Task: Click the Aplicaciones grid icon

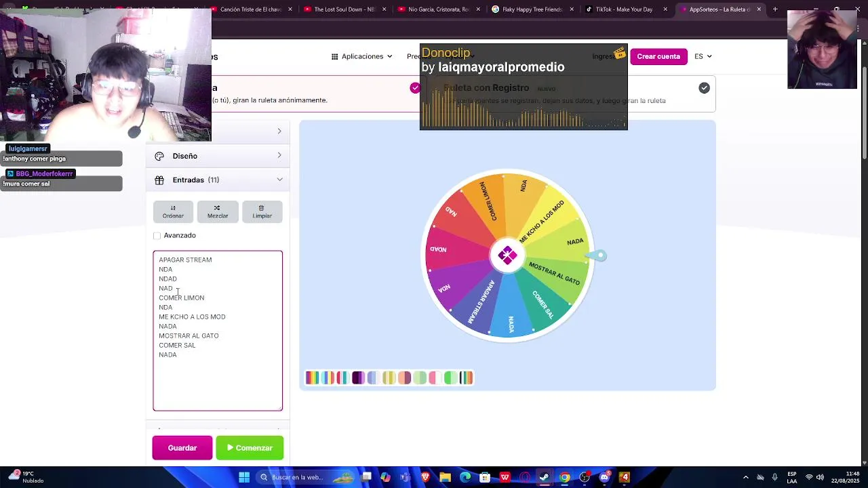Action: point(334,56)
